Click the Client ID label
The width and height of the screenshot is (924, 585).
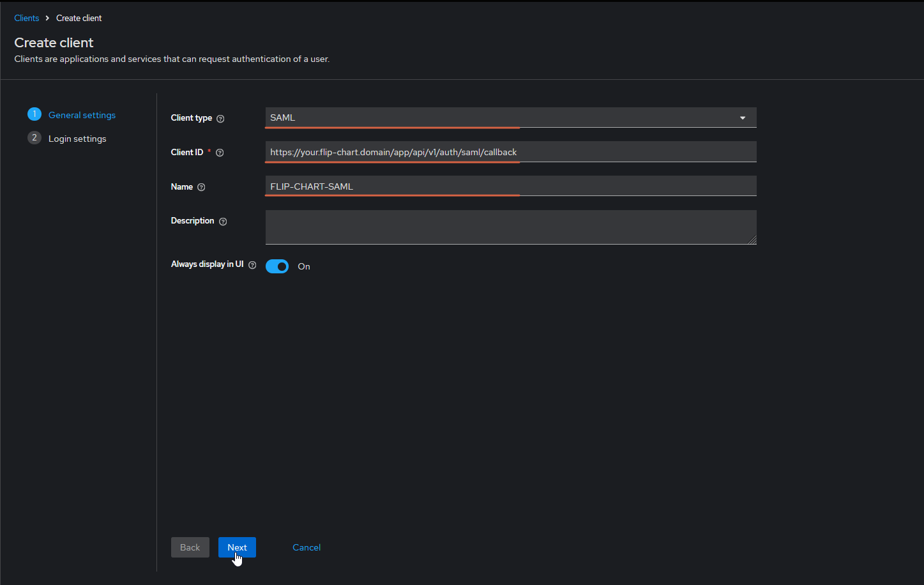tap(187, 152)
